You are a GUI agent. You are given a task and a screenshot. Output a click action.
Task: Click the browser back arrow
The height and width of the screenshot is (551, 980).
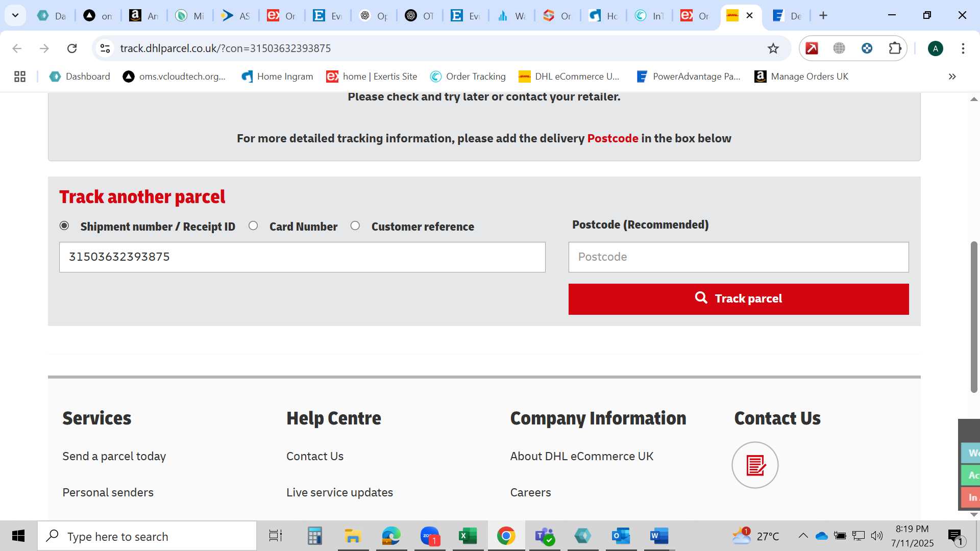[x=17, y=48]
